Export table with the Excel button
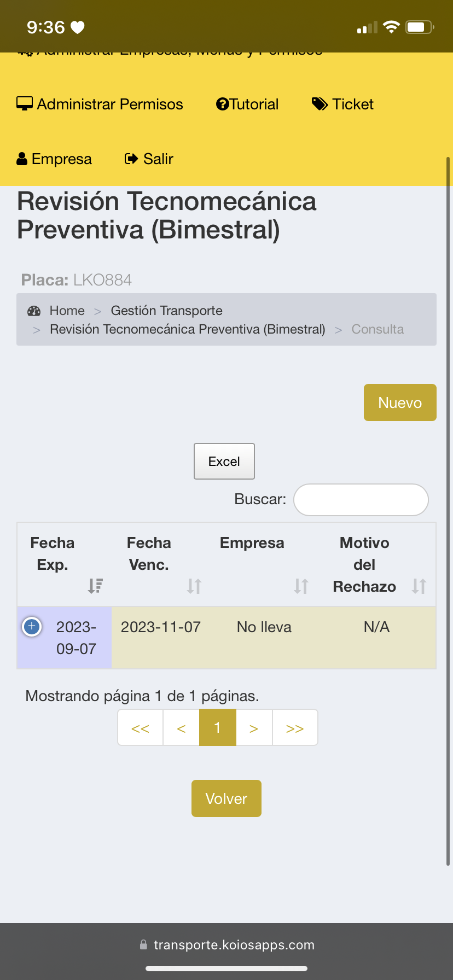Screen dimensions: 453x980 [224, 462]
